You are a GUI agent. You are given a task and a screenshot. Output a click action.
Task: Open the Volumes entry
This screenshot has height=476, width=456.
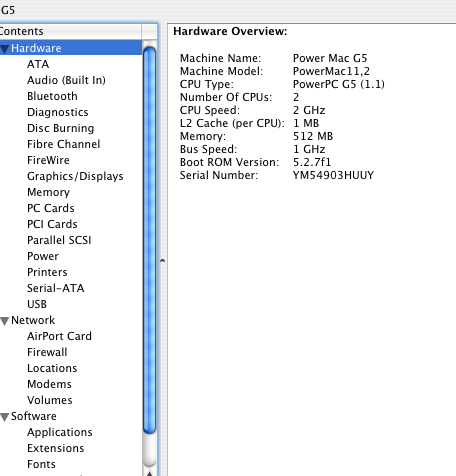(x=50, y=400)
